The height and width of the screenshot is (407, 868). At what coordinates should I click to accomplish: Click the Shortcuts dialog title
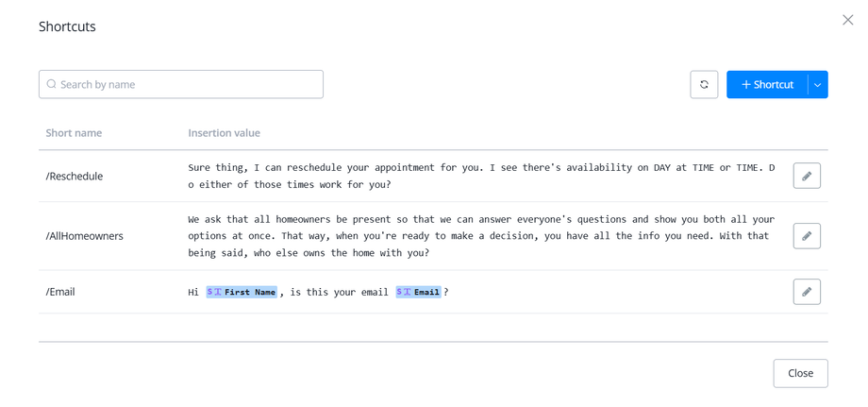coord(67,26)
